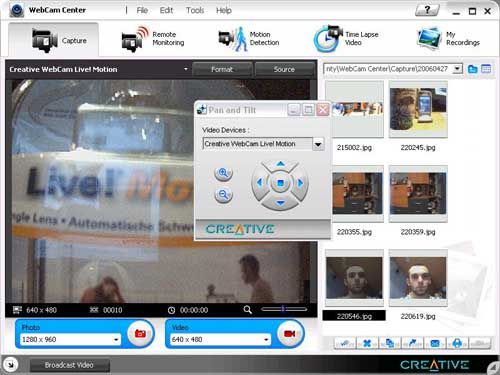
Task: Click the select-all checkmark toolbar icon
Action: [345, 343]
